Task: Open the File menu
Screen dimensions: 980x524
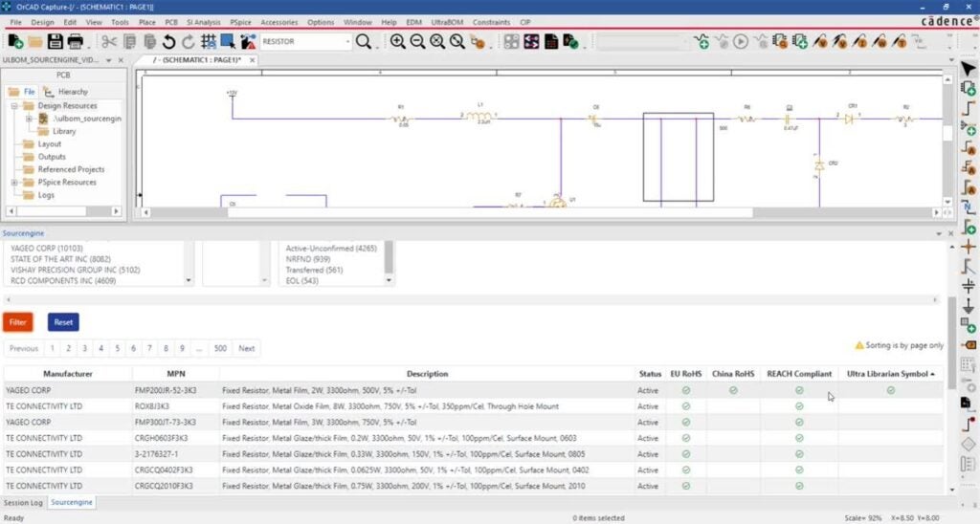Action: [15, 22]
